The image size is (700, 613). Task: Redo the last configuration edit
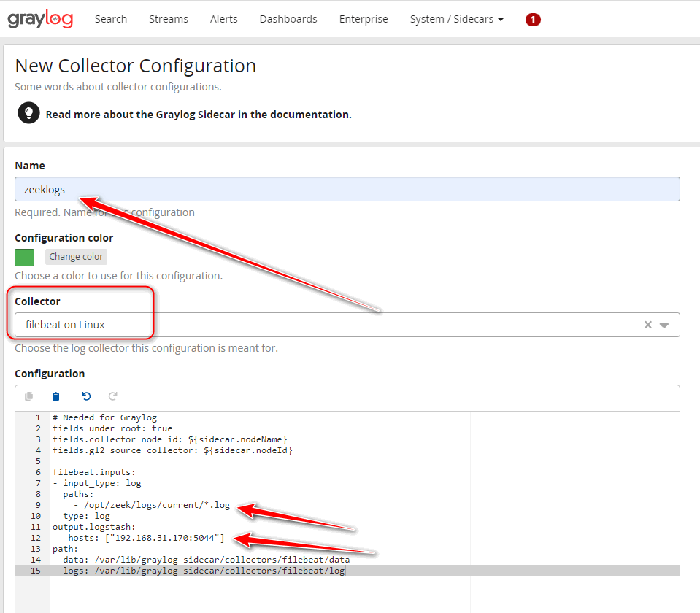coord(112,396)
